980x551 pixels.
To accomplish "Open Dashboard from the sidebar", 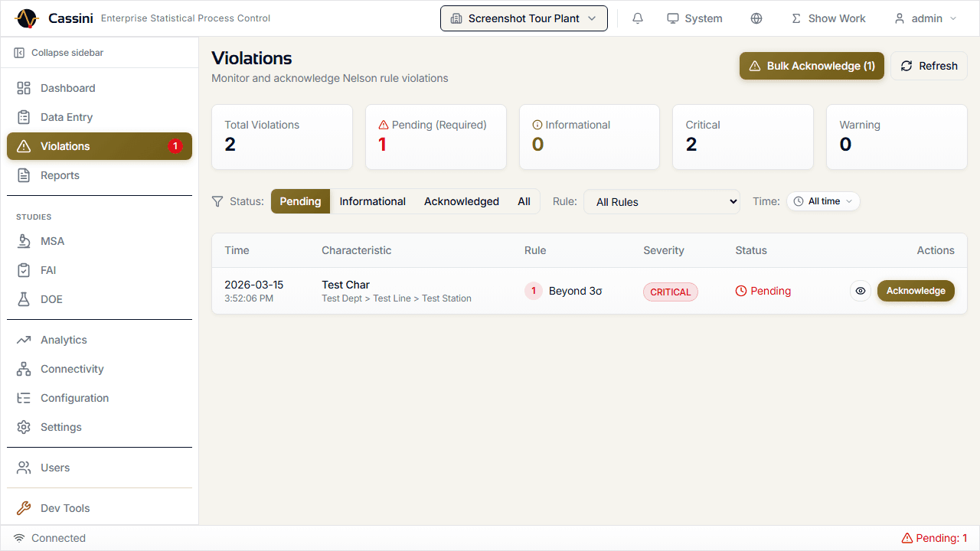I will coord(67,88).
